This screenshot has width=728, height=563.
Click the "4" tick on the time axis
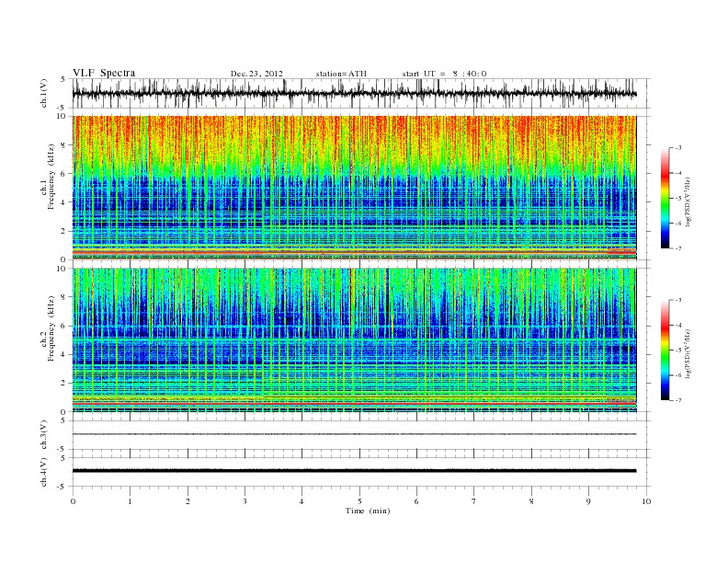(x=301, y=501)
